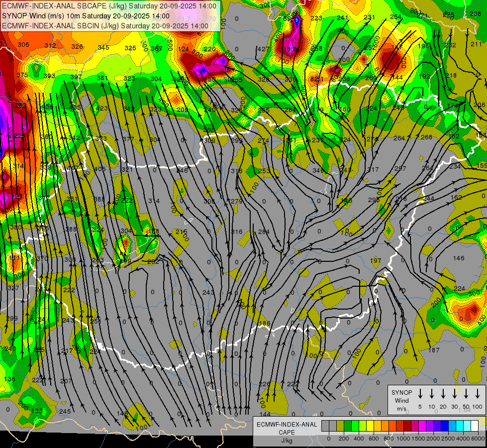Viewport: 487px width, 448px height.
Task: Select the first gray swatch in CAPE legend
Action: click(x=325, y=426)
